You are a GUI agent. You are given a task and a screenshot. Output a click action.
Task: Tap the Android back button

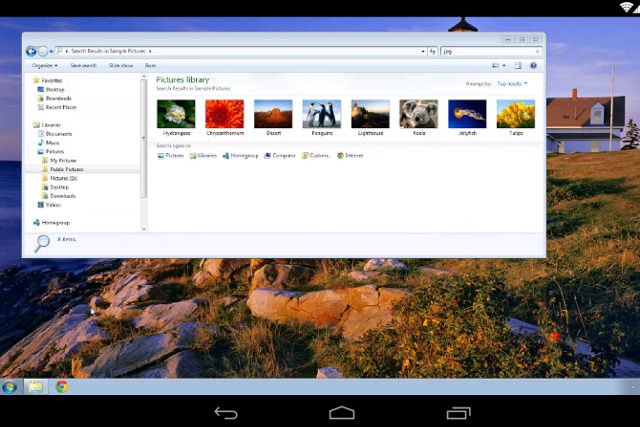click(x=226, y=413)
